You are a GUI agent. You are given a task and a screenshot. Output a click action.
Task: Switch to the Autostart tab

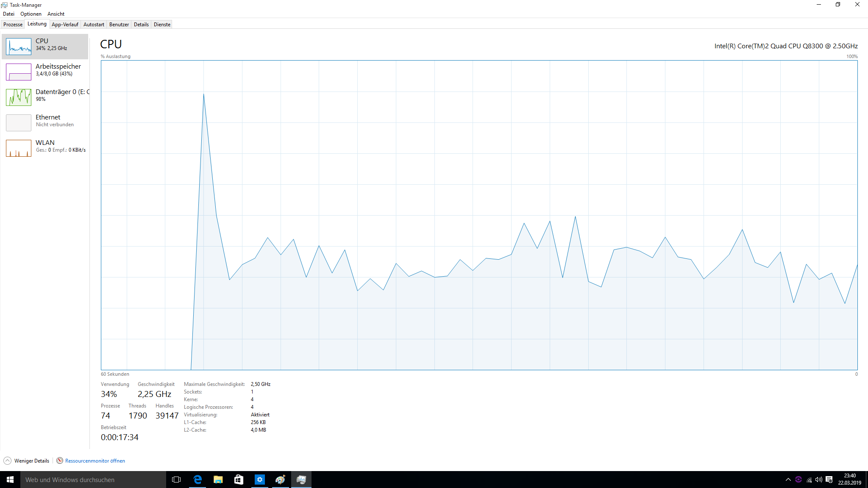tap(94, 25)
